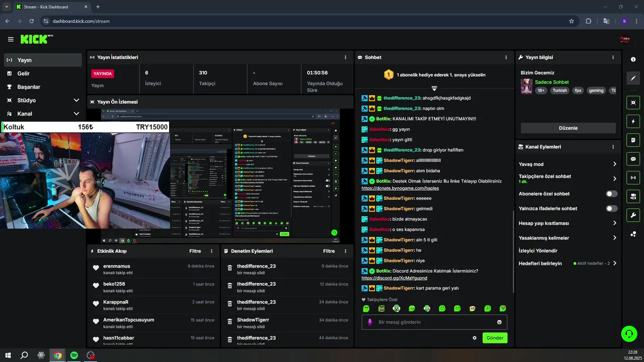The height and width of the screenshot is (362, 644).
Task: Click the KICK logo
Action: tap(37, 39)
